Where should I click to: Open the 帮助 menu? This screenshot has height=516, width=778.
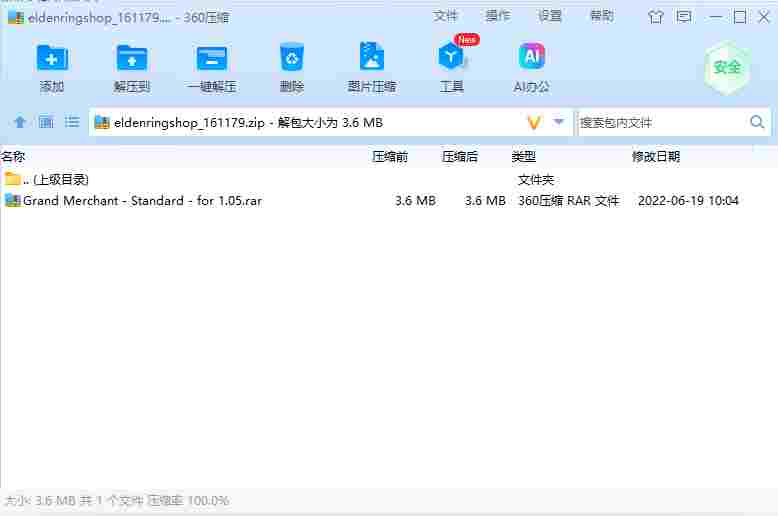pos(602,16)
